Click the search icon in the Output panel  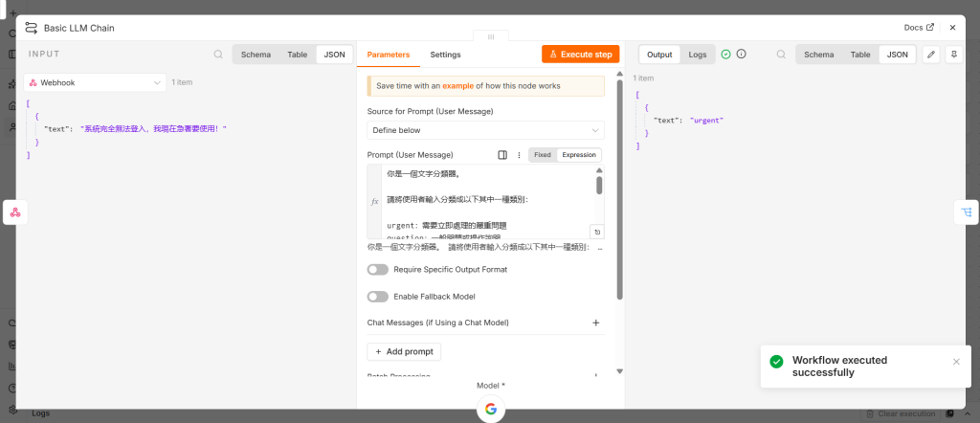pos(781,55)
